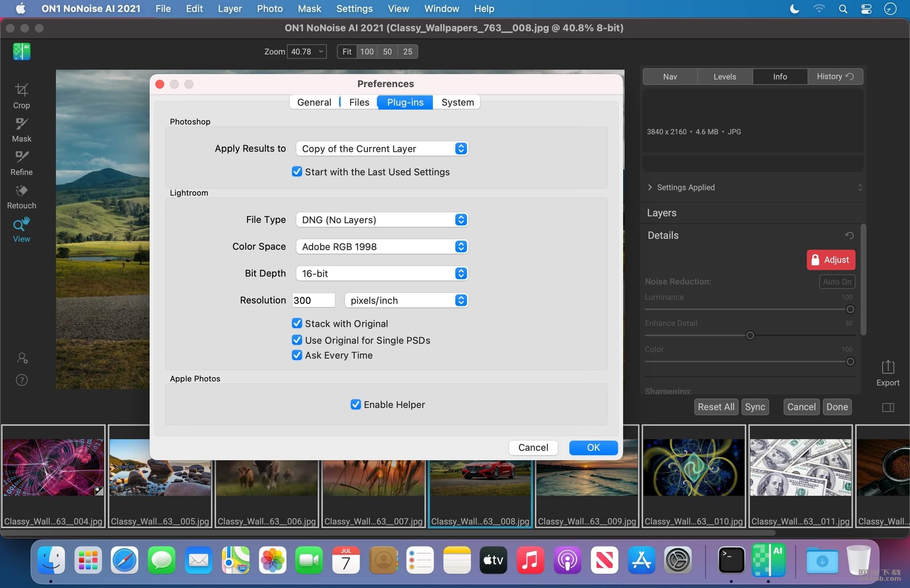This screenshot has width=910, height=588.
Task: Open ON1 NoNoise AI dock icon
Action: [x=768, y=560]
